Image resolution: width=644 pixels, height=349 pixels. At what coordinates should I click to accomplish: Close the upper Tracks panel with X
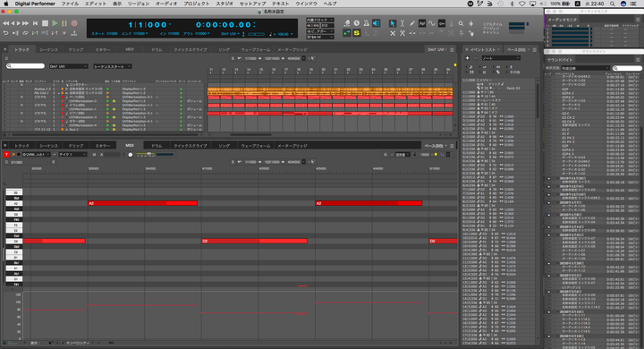tap(5, 49)
